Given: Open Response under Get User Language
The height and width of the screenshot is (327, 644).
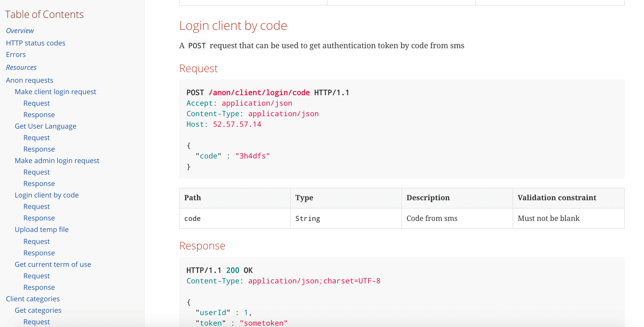Looking at the screenshot, I should (39, 149).
